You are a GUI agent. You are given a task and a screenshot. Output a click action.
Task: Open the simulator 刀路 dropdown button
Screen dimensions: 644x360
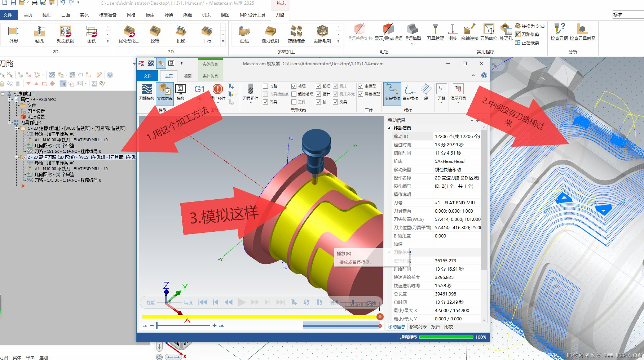(x=442, y=94)
